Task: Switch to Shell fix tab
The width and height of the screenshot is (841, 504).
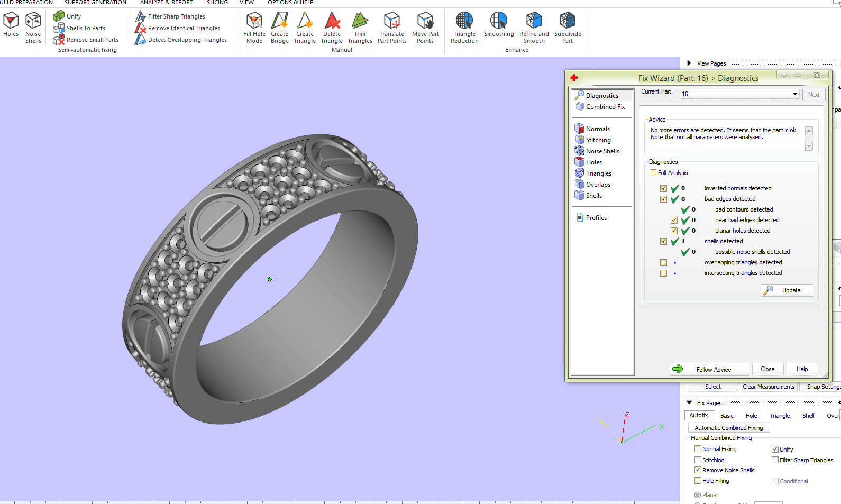Action: coord(808,416)
